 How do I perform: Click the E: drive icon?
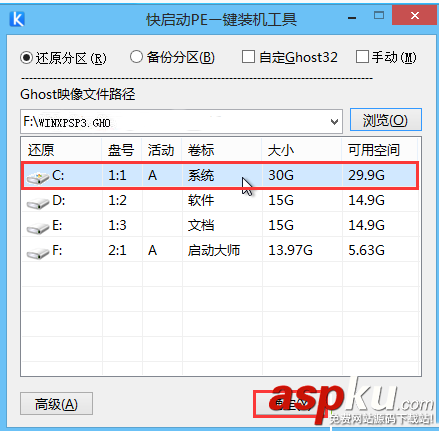click(38, 228)
